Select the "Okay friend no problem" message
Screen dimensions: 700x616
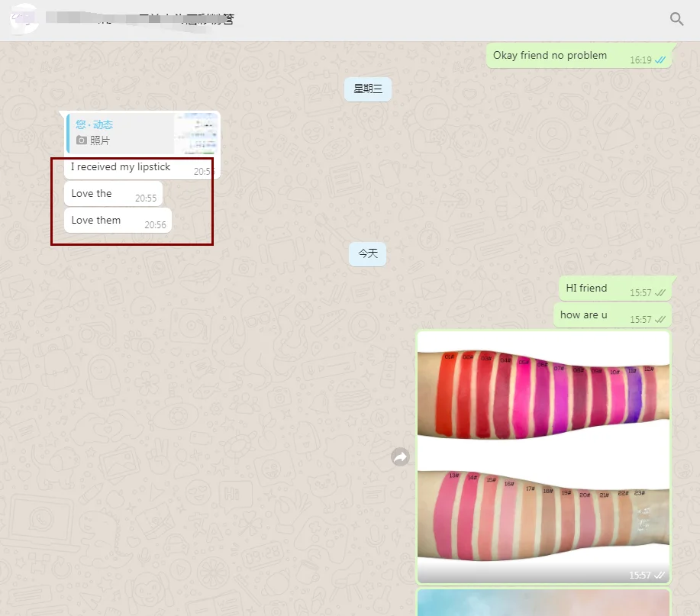point(550,55)
